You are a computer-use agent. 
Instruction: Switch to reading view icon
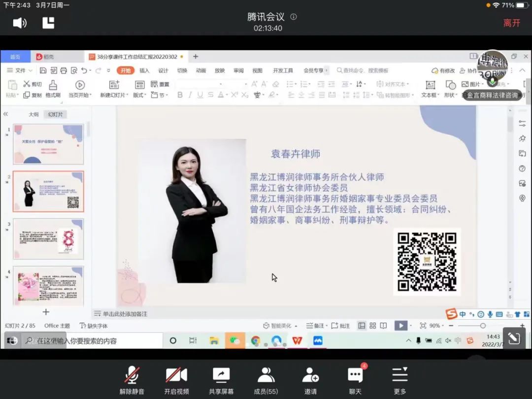[x=383, y=326]
